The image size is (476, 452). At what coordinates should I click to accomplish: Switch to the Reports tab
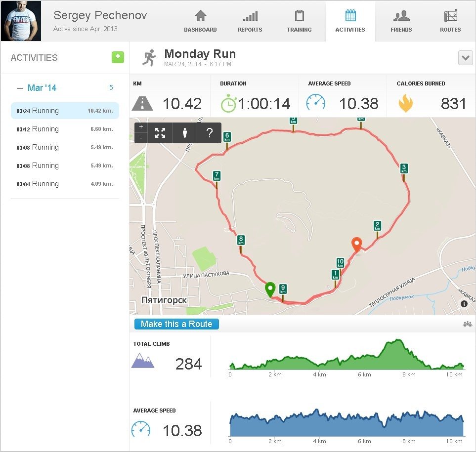tap(250, 22)
